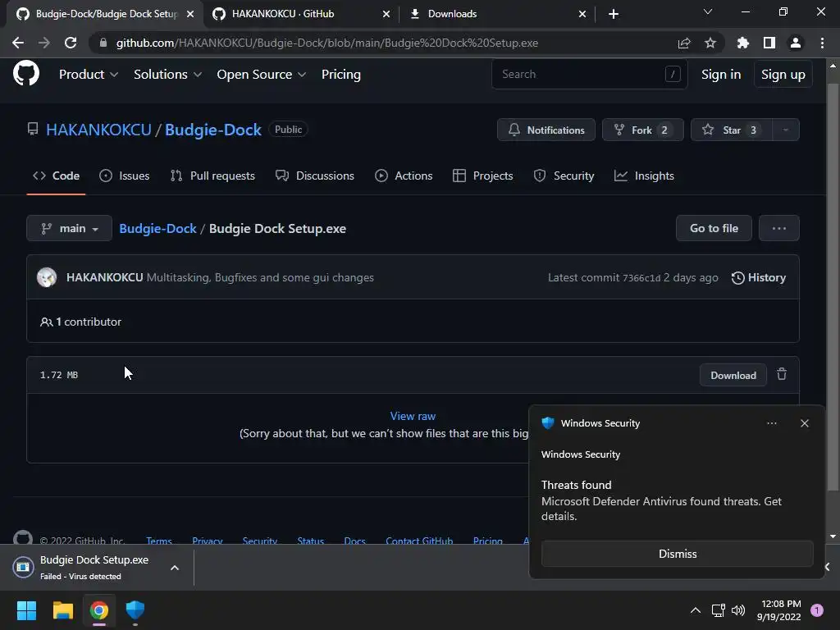840x630 pixels.
Task: Click the Sign up button
Action: coord(783,75)
